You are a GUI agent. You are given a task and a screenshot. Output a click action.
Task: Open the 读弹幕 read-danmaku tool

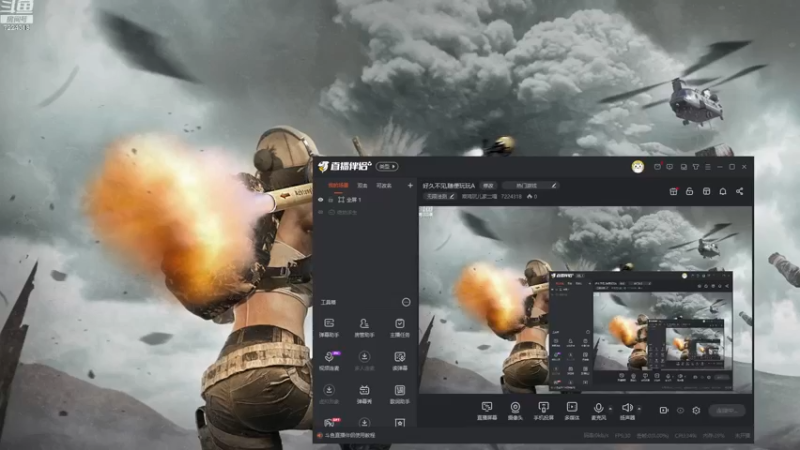(x=399, y=360)
